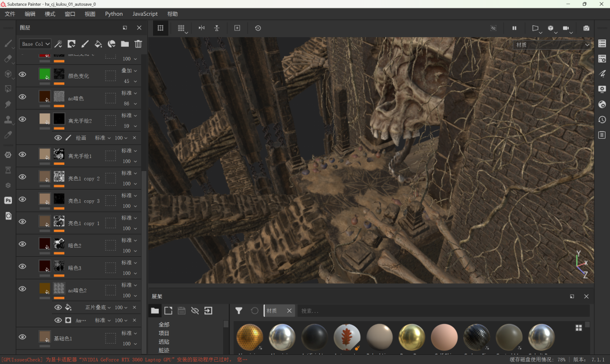
Task: Open blend mode dropdown of 颜色变化 layer
Action: coord(129,71)
